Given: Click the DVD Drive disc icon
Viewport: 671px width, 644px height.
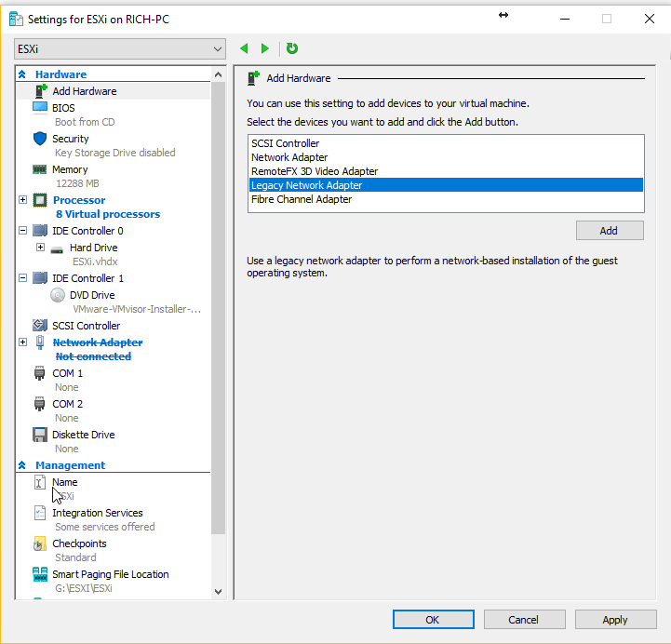Looking at the screenshot, I should tap(58, 295).
